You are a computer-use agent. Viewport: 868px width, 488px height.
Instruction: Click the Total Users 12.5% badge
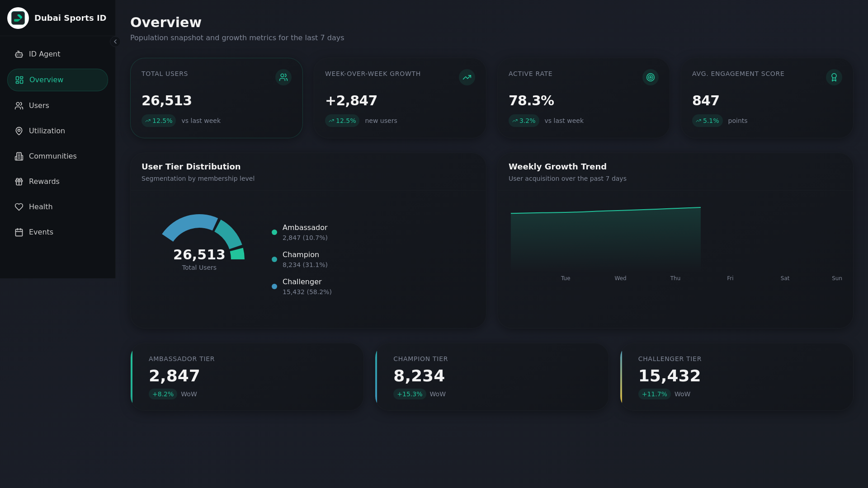coord(159,121)
